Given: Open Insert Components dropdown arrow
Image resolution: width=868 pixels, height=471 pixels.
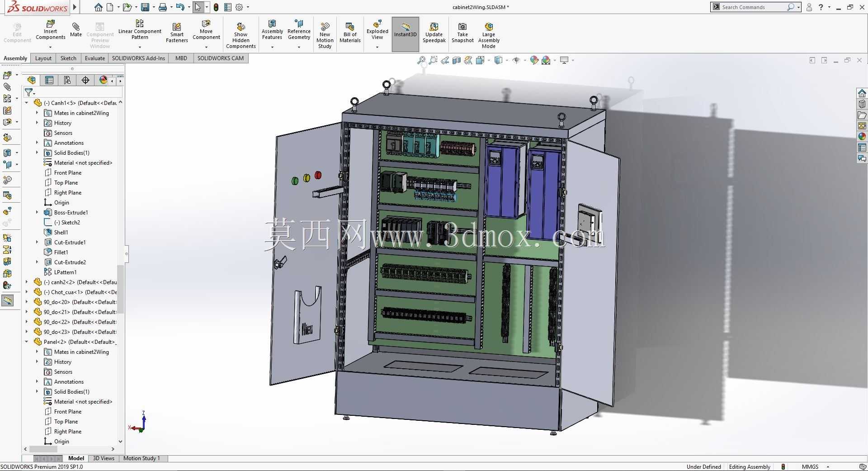Looking at the screenshot, I should pyautogui.click(x=50, y=47).
